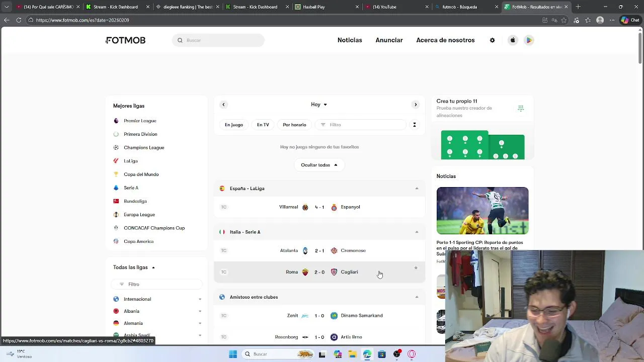Open the Noticias menu
Viewport: 644px width, 362px height.
(350, 40)
